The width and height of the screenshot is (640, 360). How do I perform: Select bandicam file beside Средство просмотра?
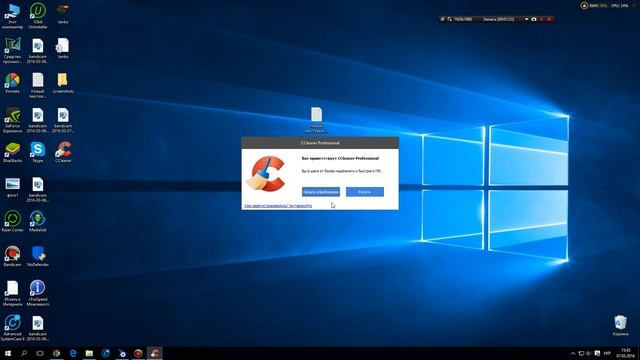click(x=38, y=50)
